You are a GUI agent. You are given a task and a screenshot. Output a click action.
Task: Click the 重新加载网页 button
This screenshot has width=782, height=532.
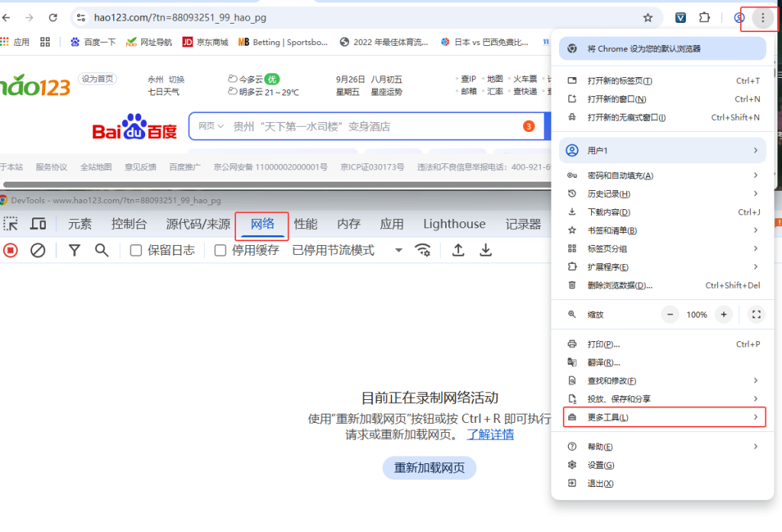point(428,468)
